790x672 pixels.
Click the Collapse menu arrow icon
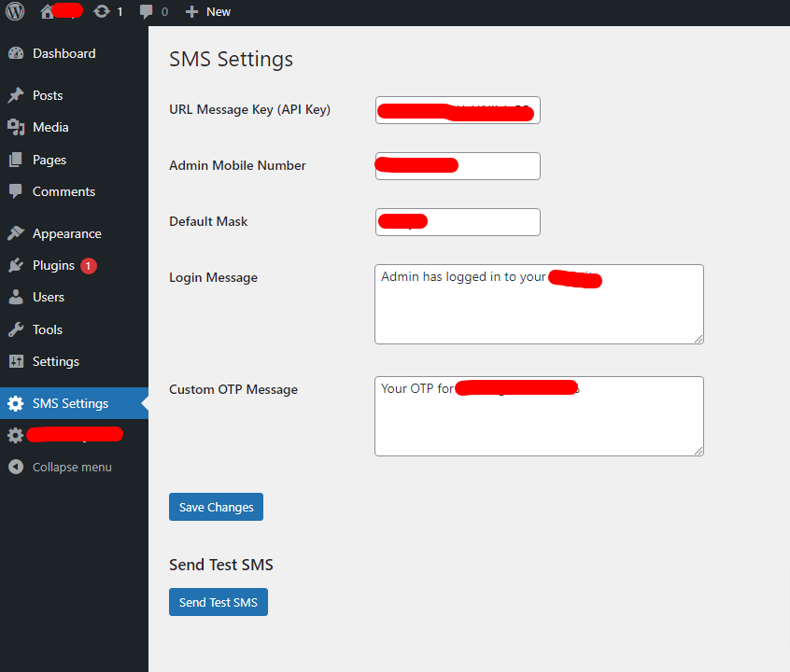[x=16, y=467]
